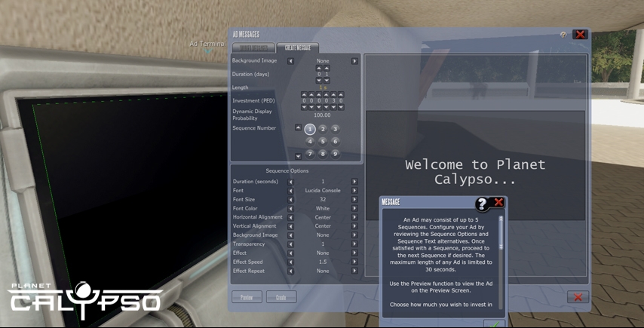The width and height of the screenshot is (644, 328).
Task: Click the Ad Messages help icon
Action: click(563, 35)
